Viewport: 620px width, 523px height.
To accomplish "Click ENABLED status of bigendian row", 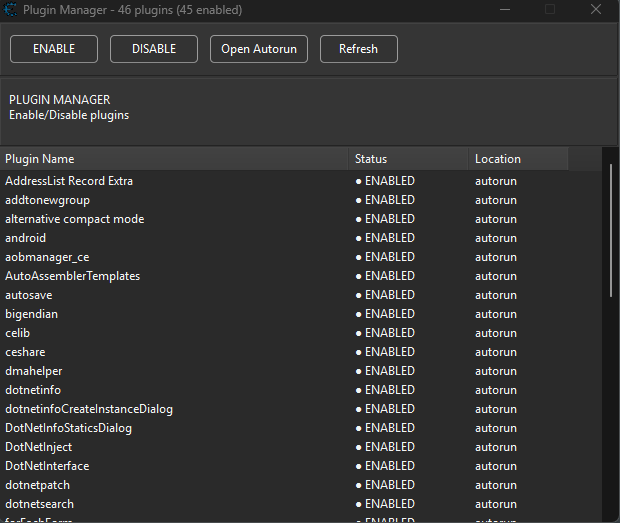I will click(385, 314).
